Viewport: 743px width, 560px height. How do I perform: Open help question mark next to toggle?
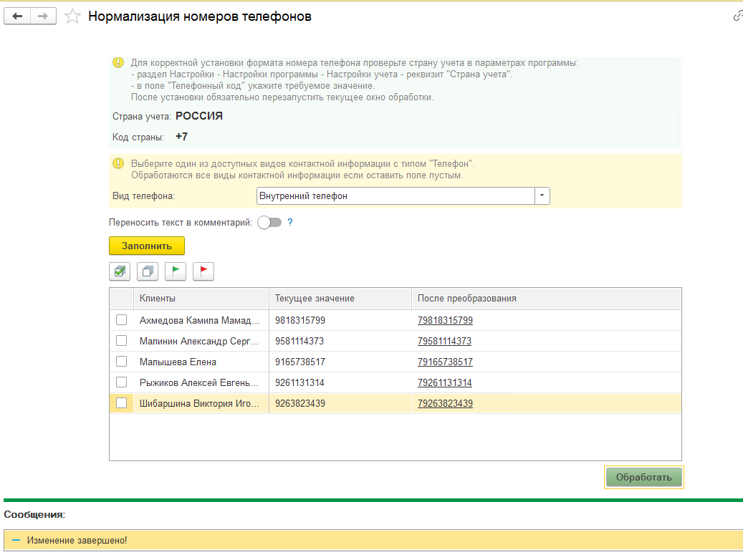coord(290,223)
